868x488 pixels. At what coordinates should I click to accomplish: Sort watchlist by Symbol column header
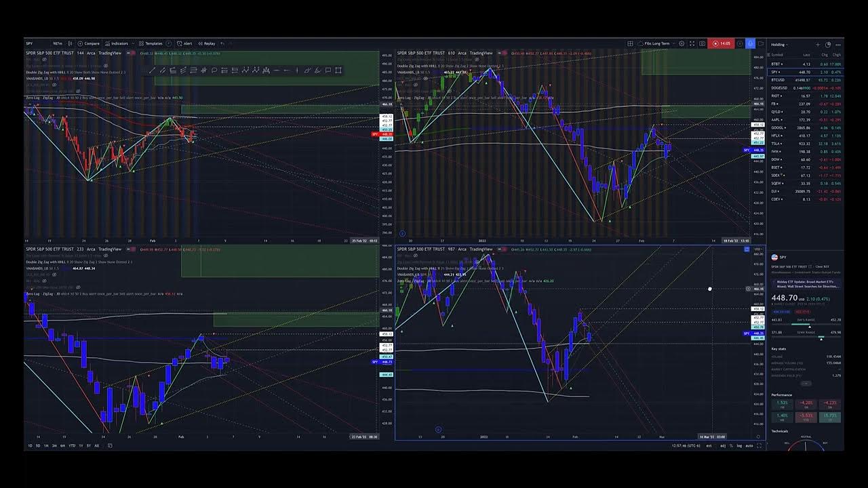(777, 55)
